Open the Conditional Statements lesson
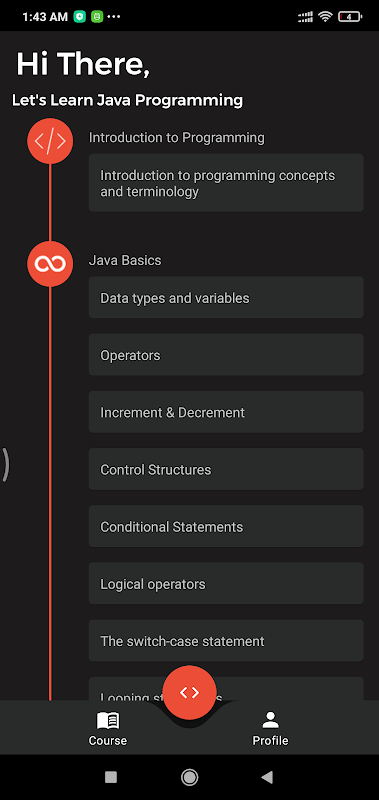 pyautogui.click(x=226, y=526)
